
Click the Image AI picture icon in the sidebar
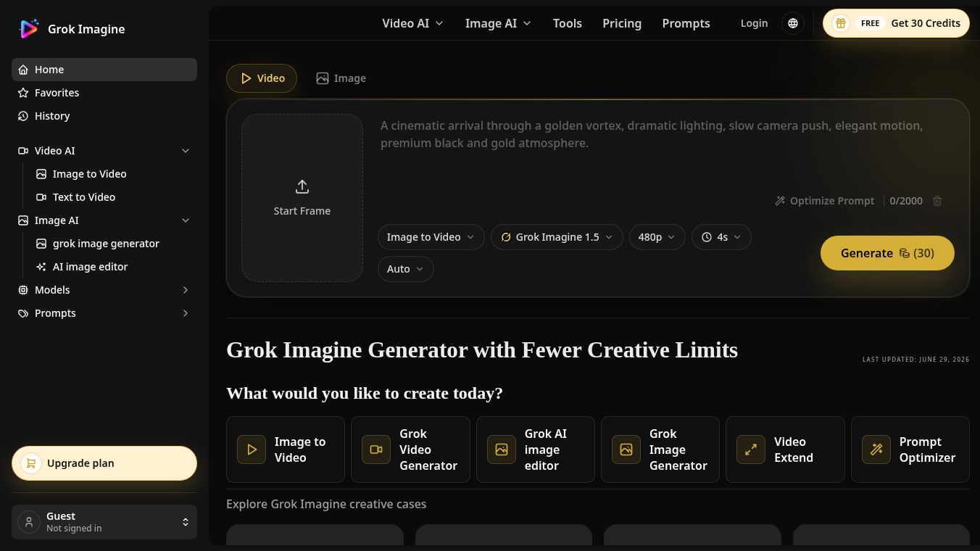point(23,220)
